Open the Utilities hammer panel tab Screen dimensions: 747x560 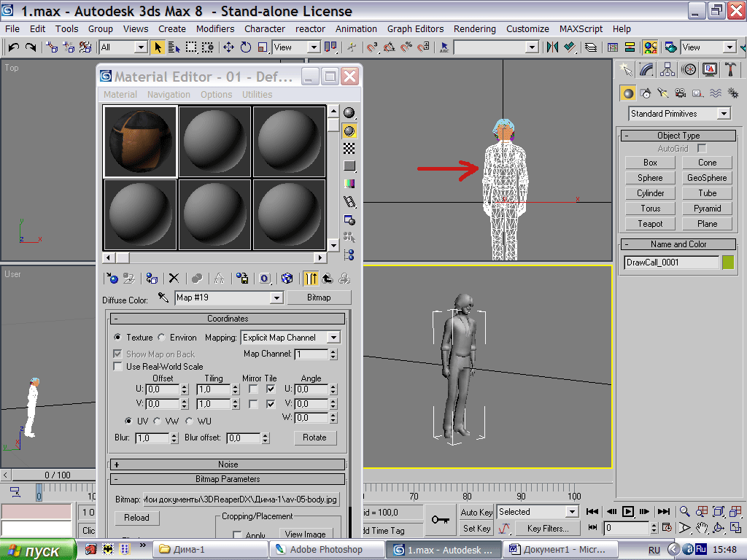point(730,70)
